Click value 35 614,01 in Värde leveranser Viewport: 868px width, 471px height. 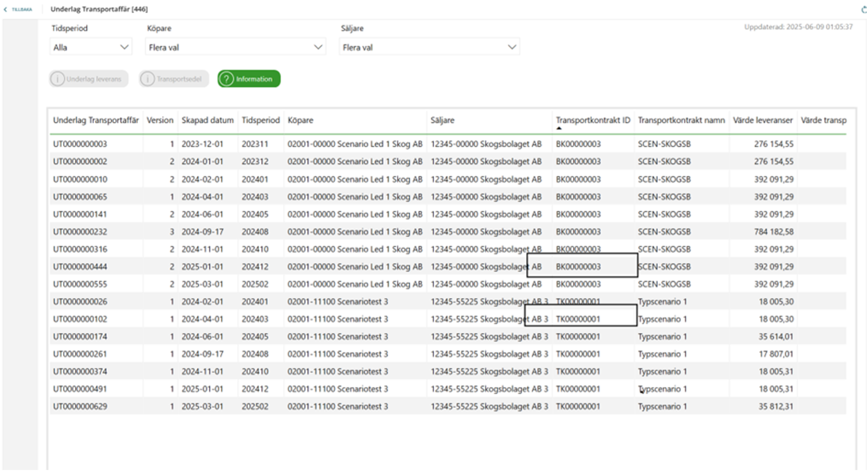pos(776,336)
